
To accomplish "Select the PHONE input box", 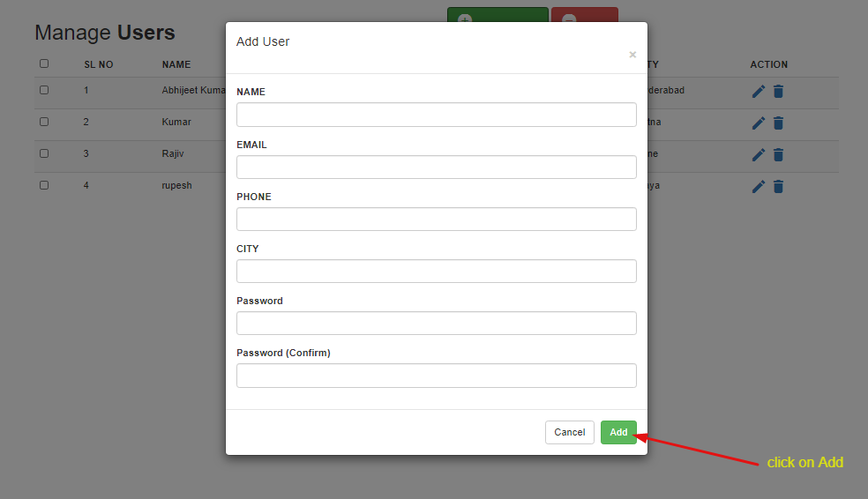I will (437, 219).
